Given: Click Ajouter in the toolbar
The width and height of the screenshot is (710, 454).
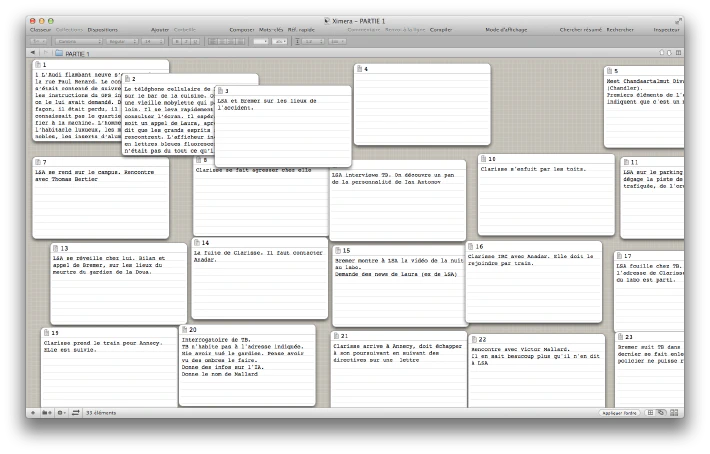Looking at the screenshot, I should click(x=160, y=30).
